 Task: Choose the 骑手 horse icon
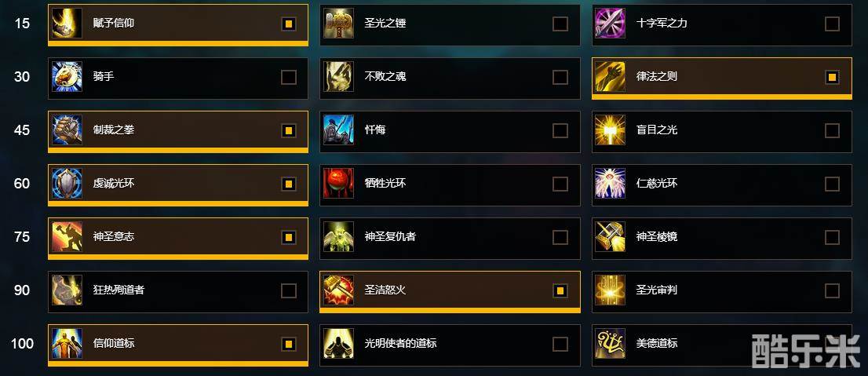(67, 76)
